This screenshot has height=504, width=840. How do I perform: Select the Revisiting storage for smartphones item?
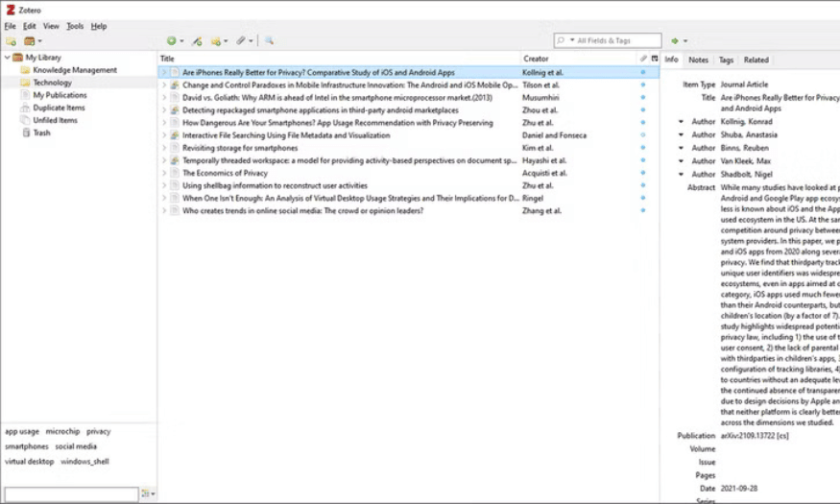point(408,148)
